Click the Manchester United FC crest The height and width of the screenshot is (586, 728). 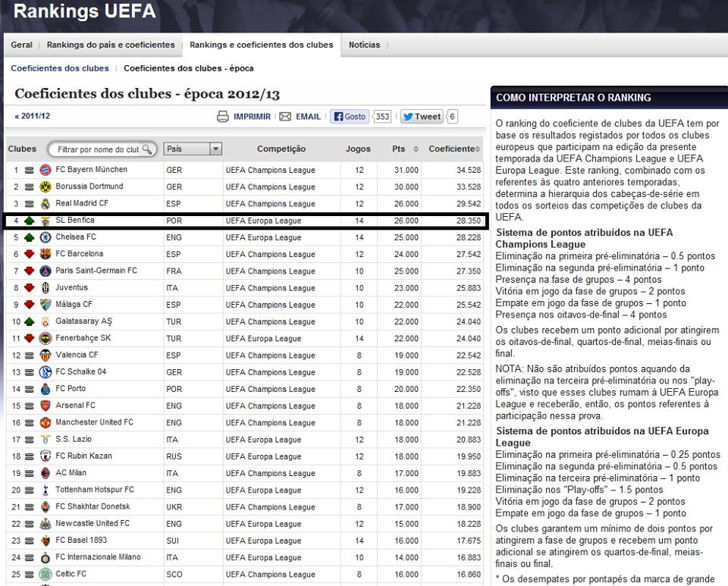[45, 423]
